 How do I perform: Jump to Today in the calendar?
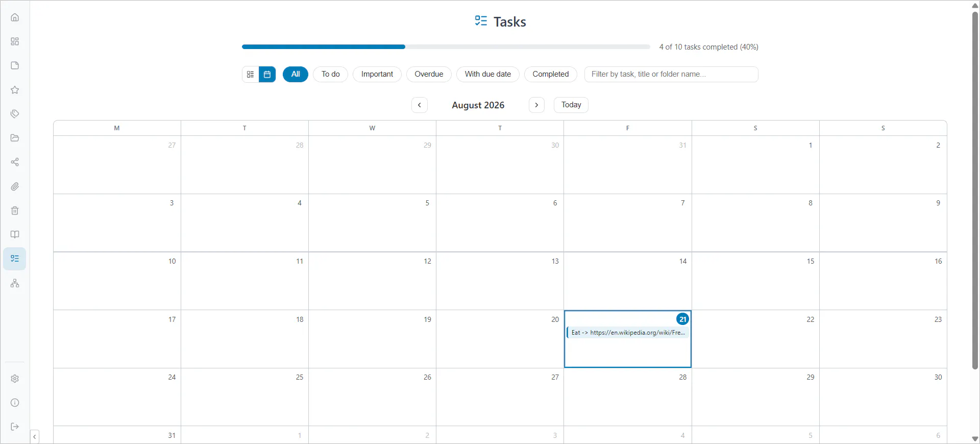pyautogui.click(x=571, y=105)
